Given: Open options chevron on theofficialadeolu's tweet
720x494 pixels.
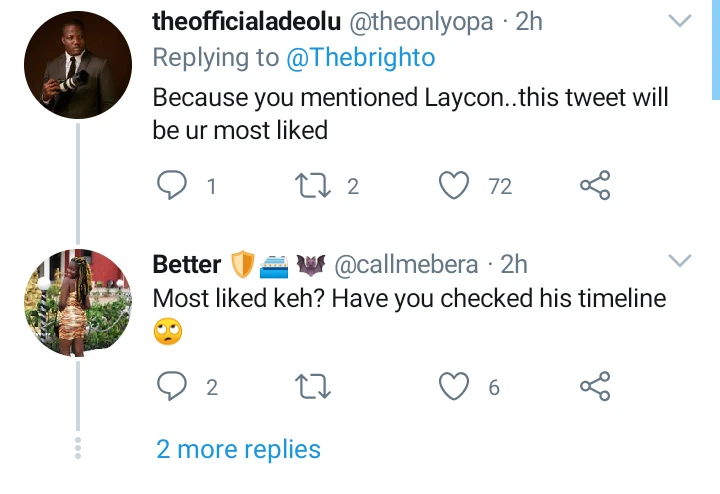Looking at the screenshot, I should click(680, 21).
